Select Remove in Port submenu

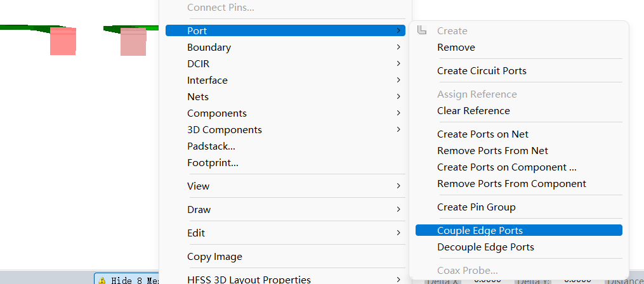click(x=456, y=48)
